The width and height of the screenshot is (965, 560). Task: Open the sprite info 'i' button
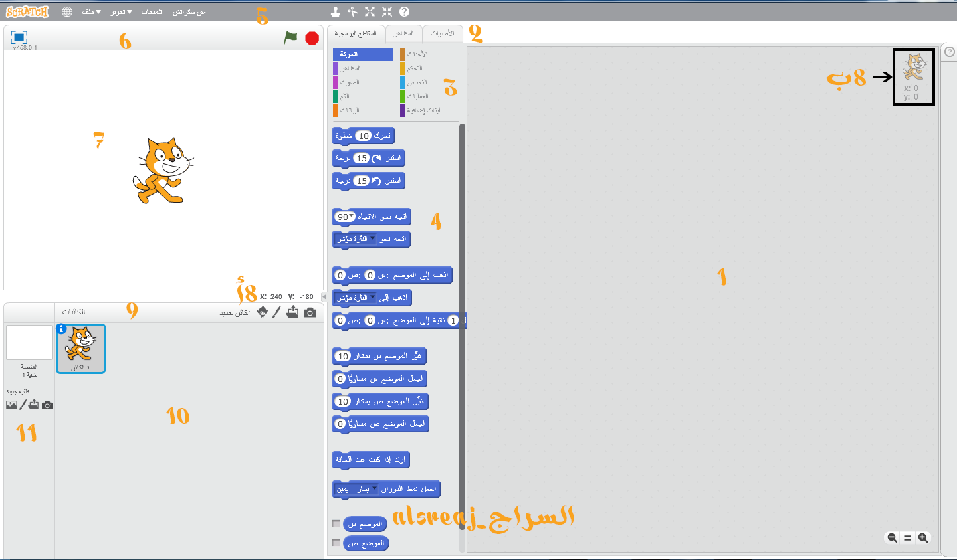[x=62, y=329]
